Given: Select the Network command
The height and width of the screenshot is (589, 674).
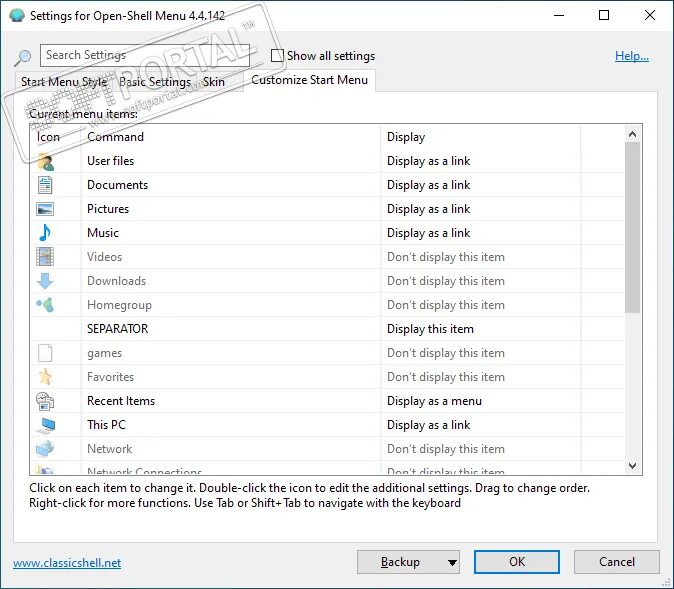Looking at the screenshot, I should coord(110,449).
